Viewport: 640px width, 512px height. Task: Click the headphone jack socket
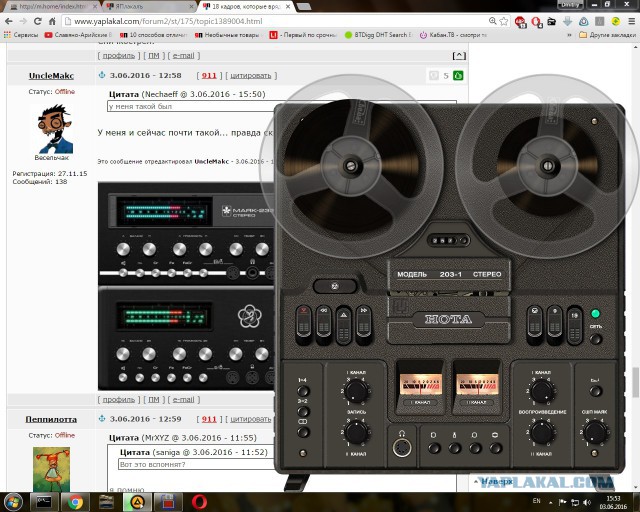click(x=402, y=447)
